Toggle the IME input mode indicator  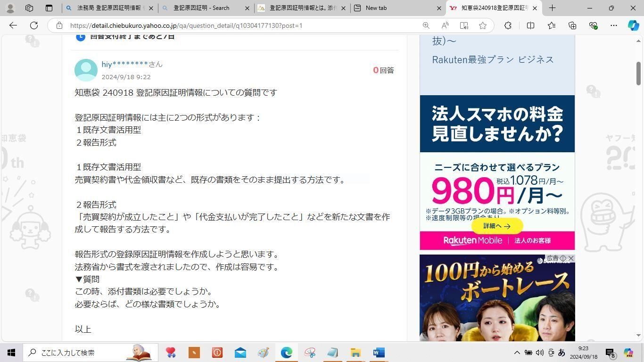pos(561,352)
